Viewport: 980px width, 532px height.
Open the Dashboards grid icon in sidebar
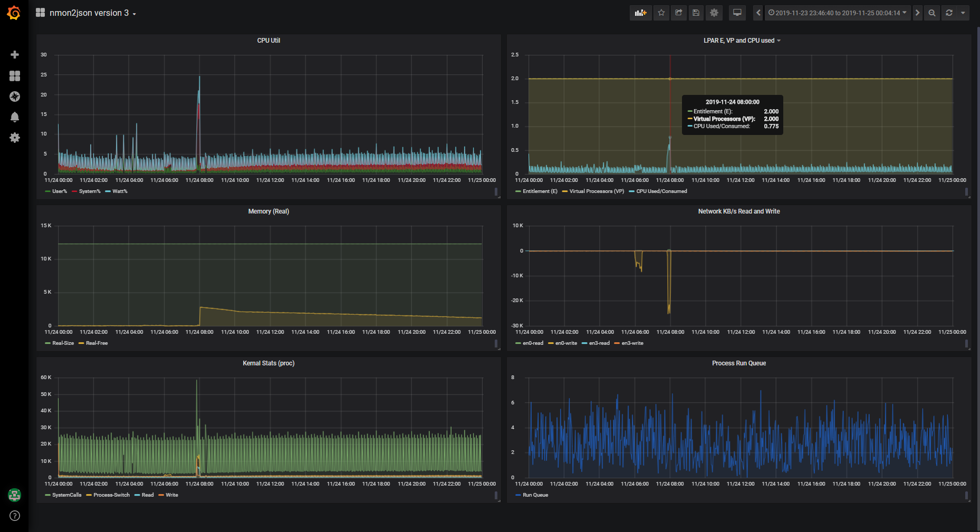[15, 76]
